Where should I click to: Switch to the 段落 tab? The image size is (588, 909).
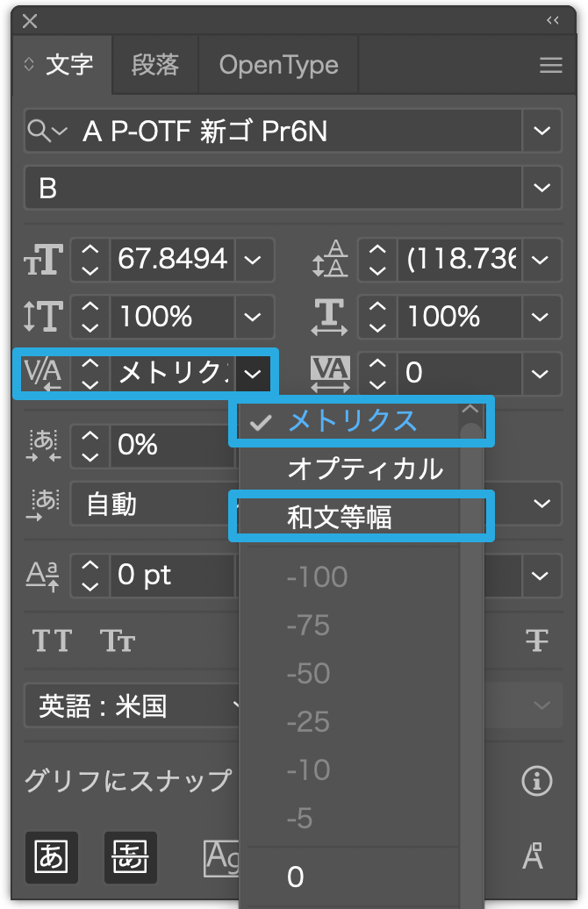(154, 65)
